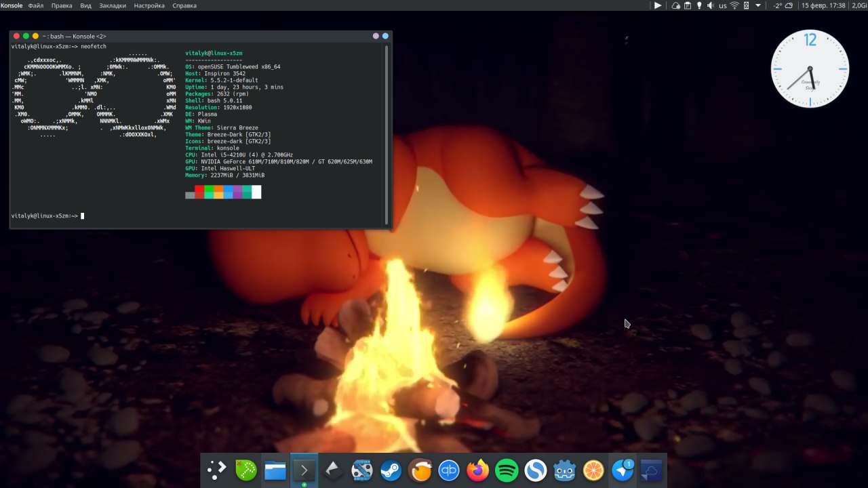Click the light-blue Konsole titlebar button
This screenshot has width=868, height=488.
386,36
